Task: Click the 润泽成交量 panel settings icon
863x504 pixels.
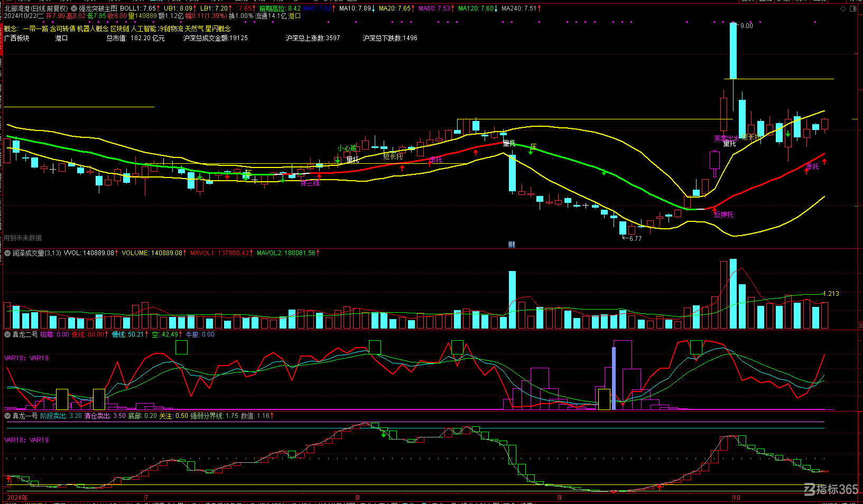Action: pos(7,253)
